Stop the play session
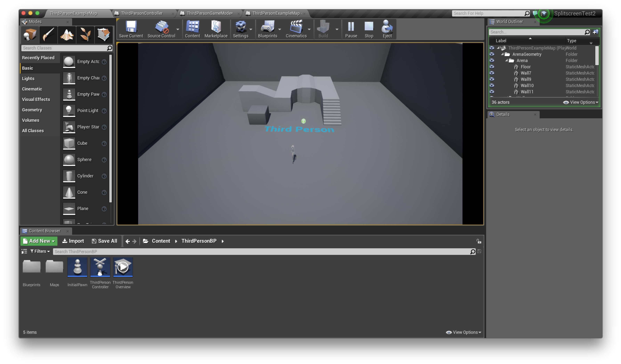The height and width of the screenshot is (364, 621). [x=369, y=29]
